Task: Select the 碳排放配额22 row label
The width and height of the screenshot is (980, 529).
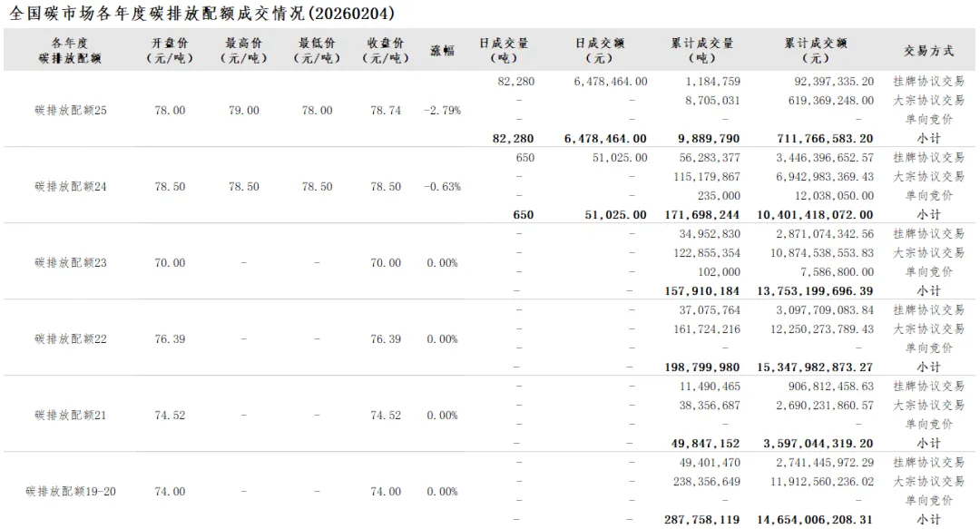Action: 71,339
